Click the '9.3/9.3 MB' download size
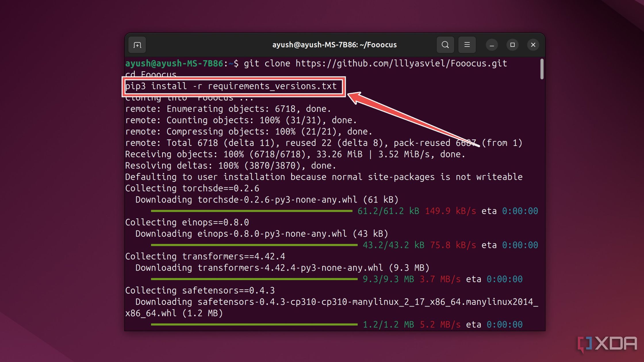 coord(388,279)
